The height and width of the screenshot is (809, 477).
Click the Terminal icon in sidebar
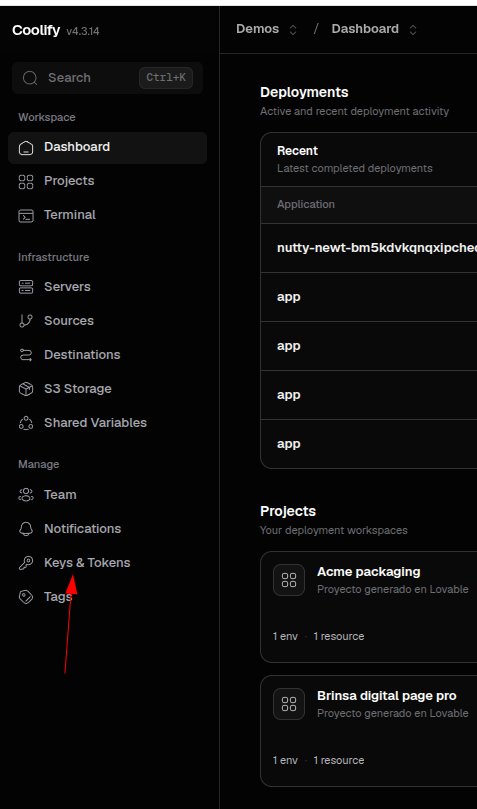[x=26, y=216]
